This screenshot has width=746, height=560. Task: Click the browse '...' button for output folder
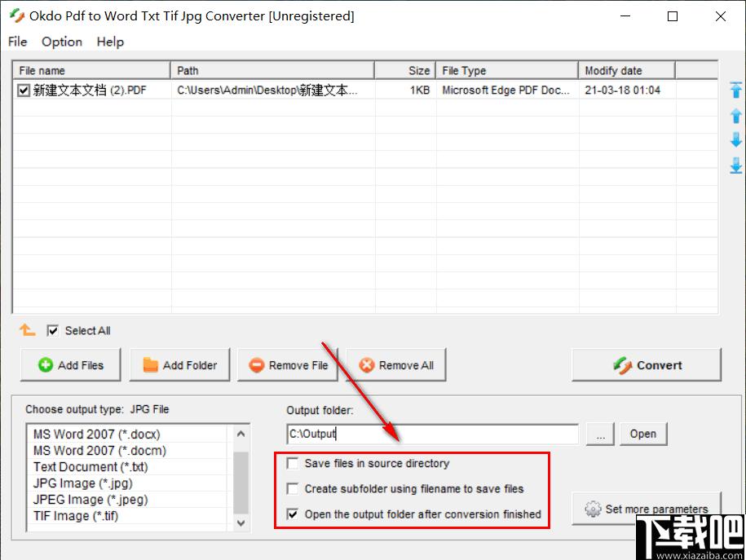coord(600,434)
